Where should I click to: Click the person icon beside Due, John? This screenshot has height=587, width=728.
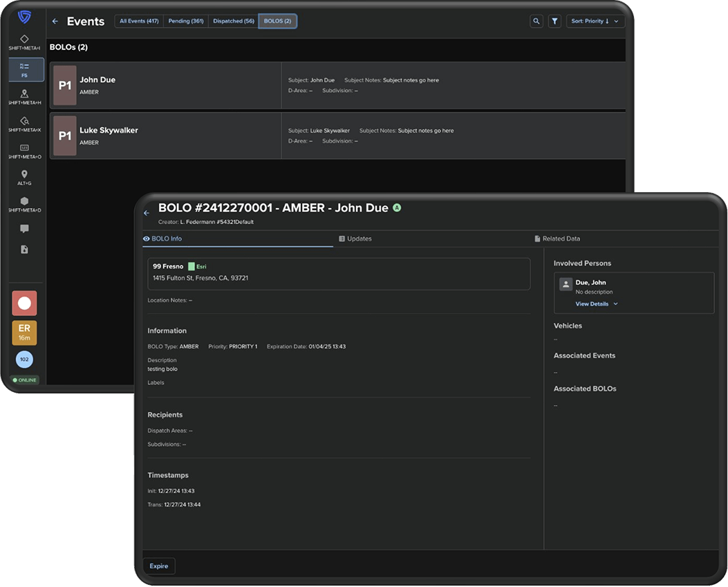(x=566, y=283)
